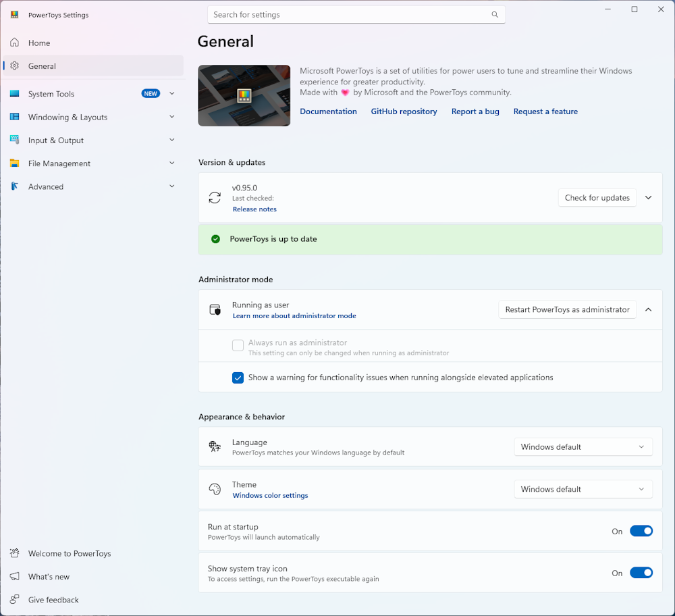Open the Release notes link
Viewport: 675px width, 616px height.
click(254, 209)
